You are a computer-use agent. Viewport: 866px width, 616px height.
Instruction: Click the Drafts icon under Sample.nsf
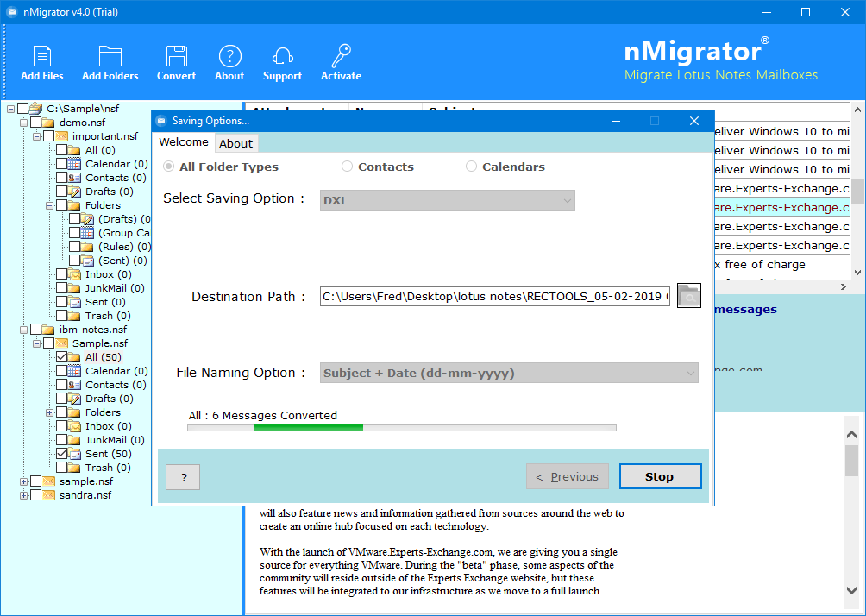click(x=74, y=399)
